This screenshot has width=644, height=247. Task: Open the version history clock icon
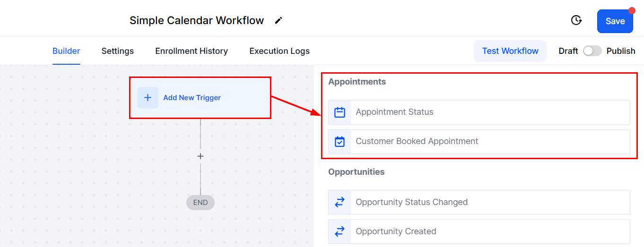tap(576, 20)
